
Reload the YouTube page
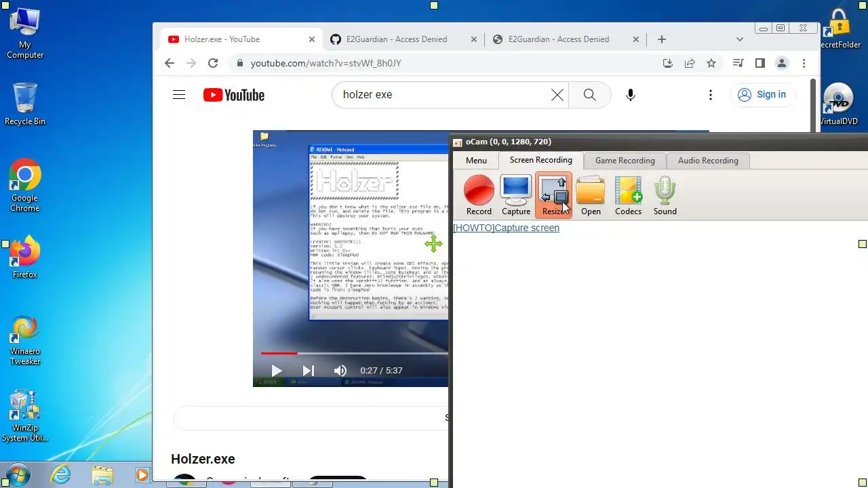pos(213,63)
